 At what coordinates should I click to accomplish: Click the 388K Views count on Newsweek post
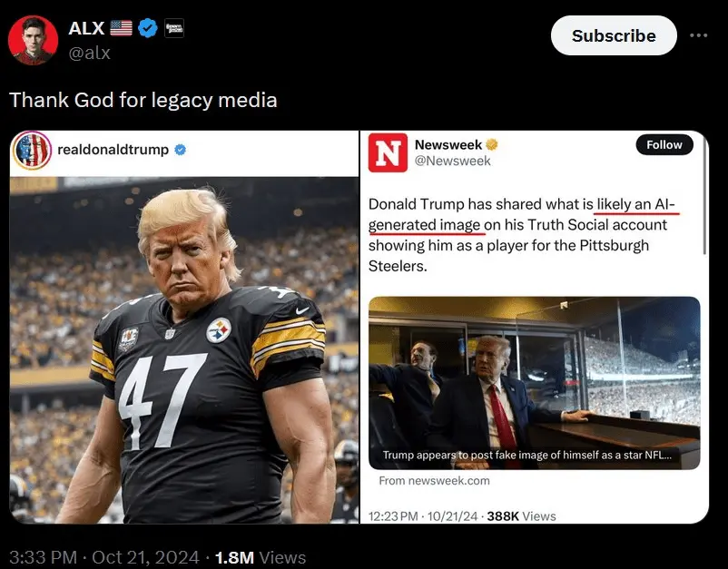pyautogui.click(x=521, y=515)
